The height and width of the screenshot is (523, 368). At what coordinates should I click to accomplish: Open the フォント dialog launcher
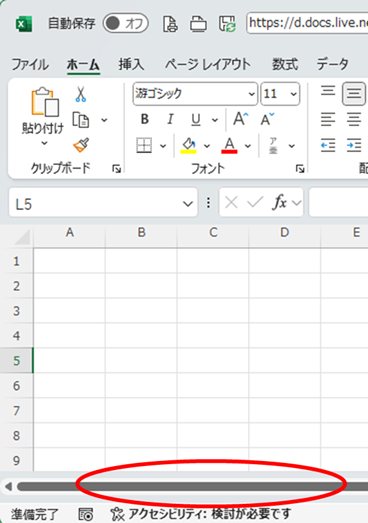[300, 169]
